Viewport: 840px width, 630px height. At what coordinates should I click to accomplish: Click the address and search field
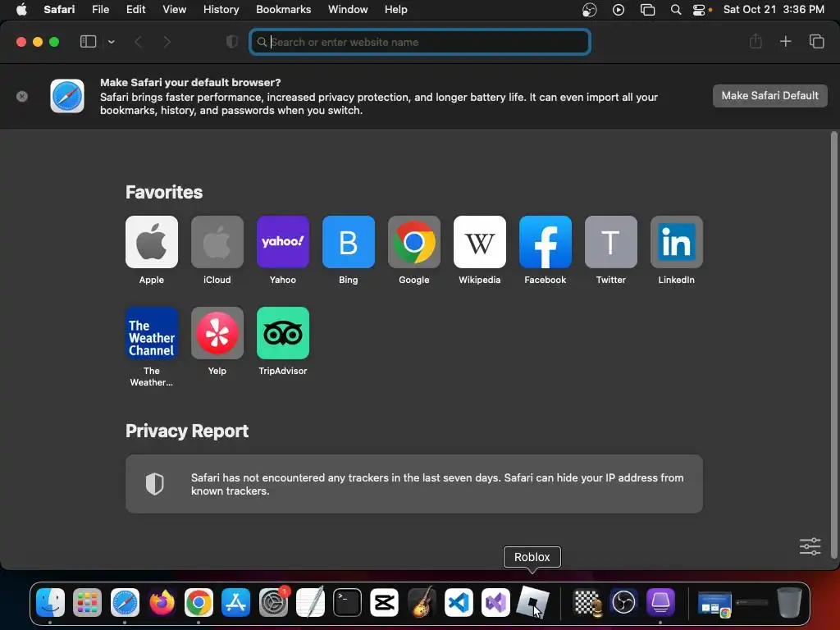pyautogui.click(x=420, y=42)
